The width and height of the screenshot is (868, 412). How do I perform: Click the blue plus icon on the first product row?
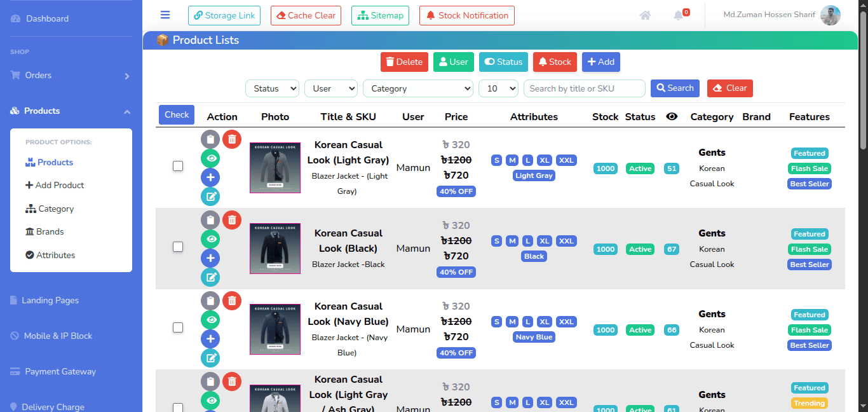[x=210, y=177]
